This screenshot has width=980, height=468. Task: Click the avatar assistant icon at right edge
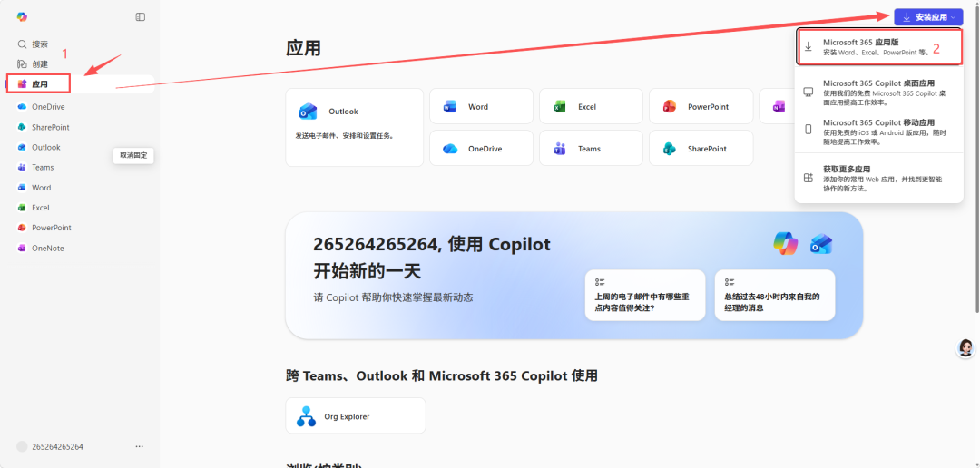[x=965, y=348]
